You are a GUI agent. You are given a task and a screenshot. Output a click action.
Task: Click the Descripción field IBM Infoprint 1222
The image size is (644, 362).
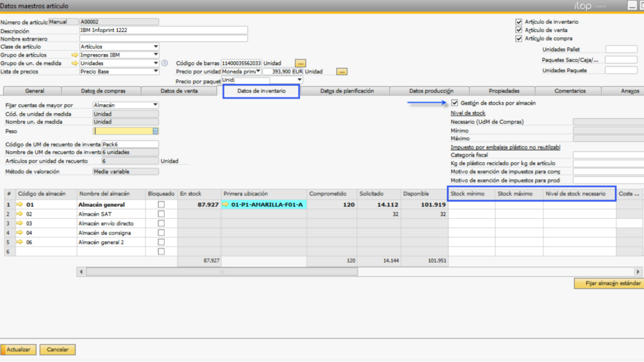pos(164,30)
